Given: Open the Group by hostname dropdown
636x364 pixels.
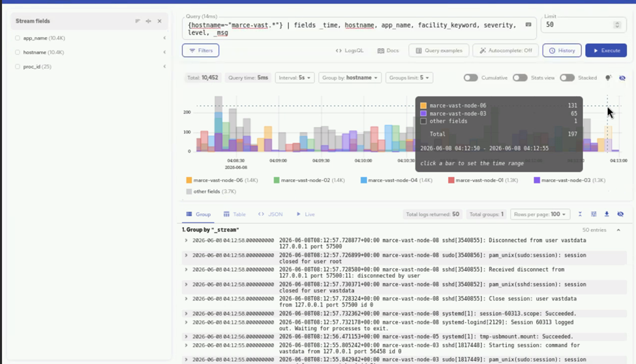Looking at the screenshot, I should pos(350,78).
